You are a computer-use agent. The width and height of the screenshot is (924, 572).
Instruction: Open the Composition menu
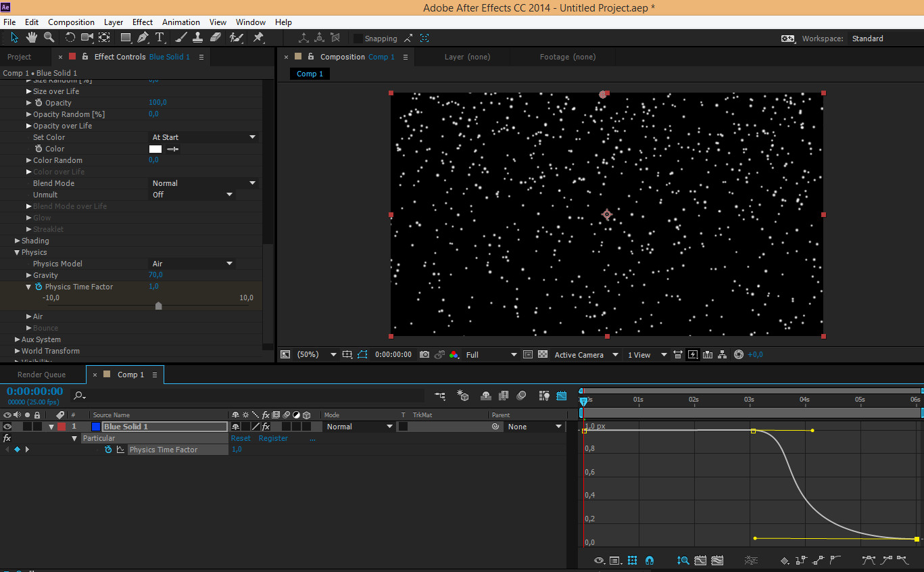point(71,22)
